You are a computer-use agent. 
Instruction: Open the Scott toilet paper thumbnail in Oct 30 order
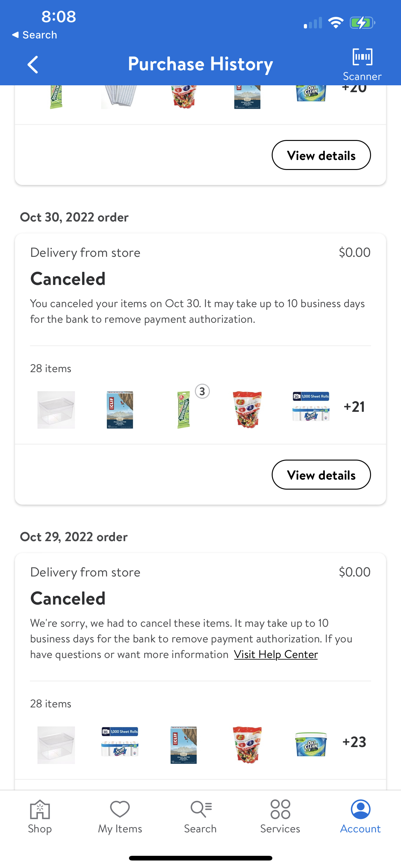point(311,407)
